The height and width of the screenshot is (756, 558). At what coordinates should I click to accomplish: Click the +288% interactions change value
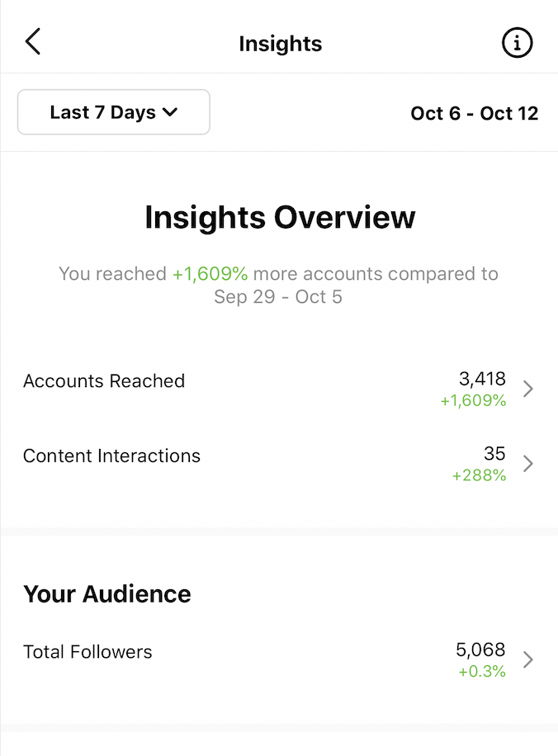(x=479, y=475)
